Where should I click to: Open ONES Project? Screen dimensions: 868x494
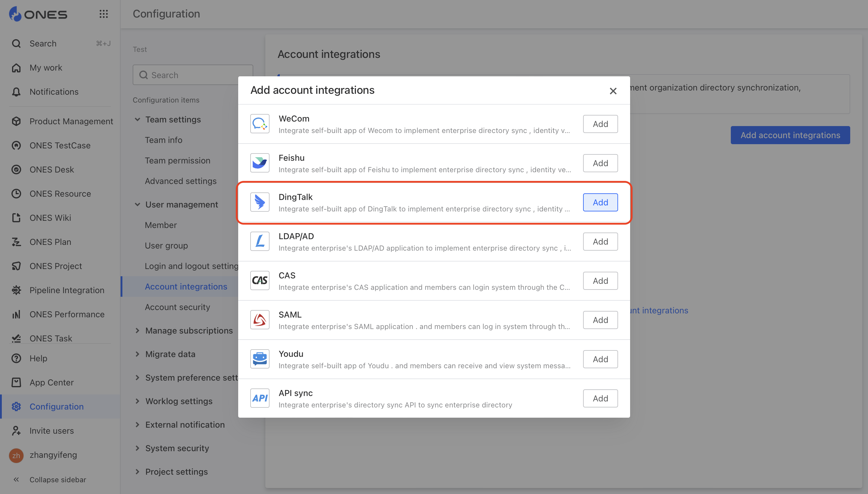[56, 266]
